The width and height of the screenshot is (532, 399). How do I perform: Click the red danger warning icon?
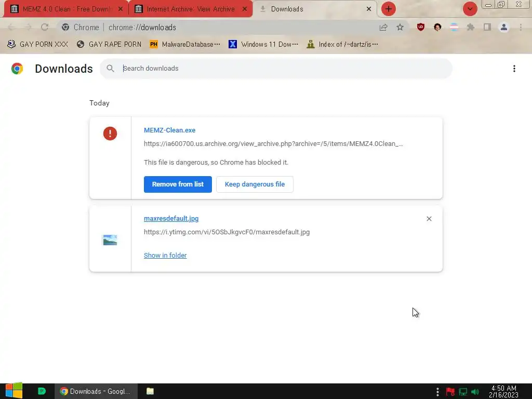pos(110,134)
